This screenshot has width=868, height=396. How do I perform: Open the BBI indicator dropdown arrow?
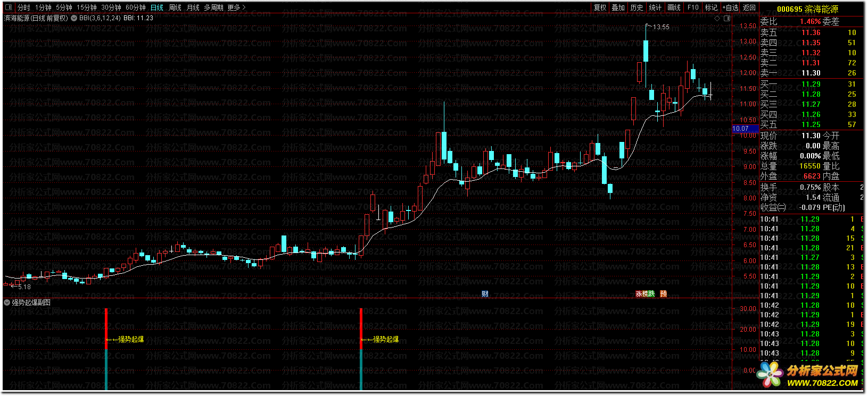[74, 18]
